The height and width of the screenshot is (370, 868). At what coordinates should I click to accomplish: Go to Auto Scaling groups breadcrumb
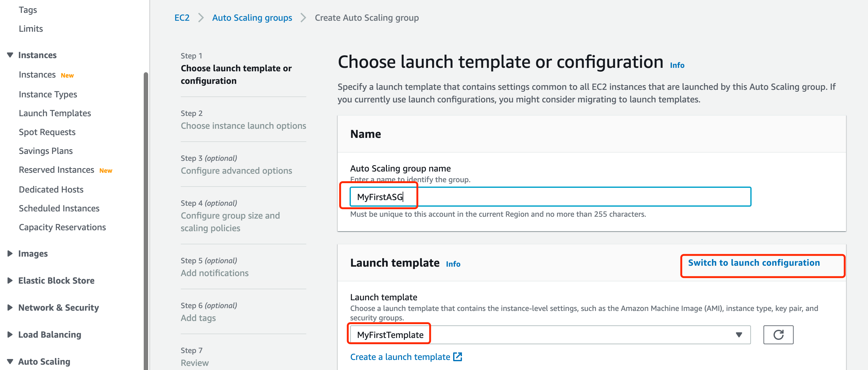click(252, 18)
